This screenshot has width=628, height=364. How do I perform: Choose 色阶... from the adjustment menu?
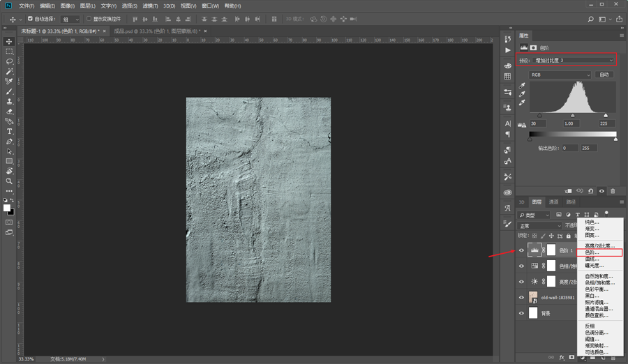pyautogui.click(x=592, y=252)
